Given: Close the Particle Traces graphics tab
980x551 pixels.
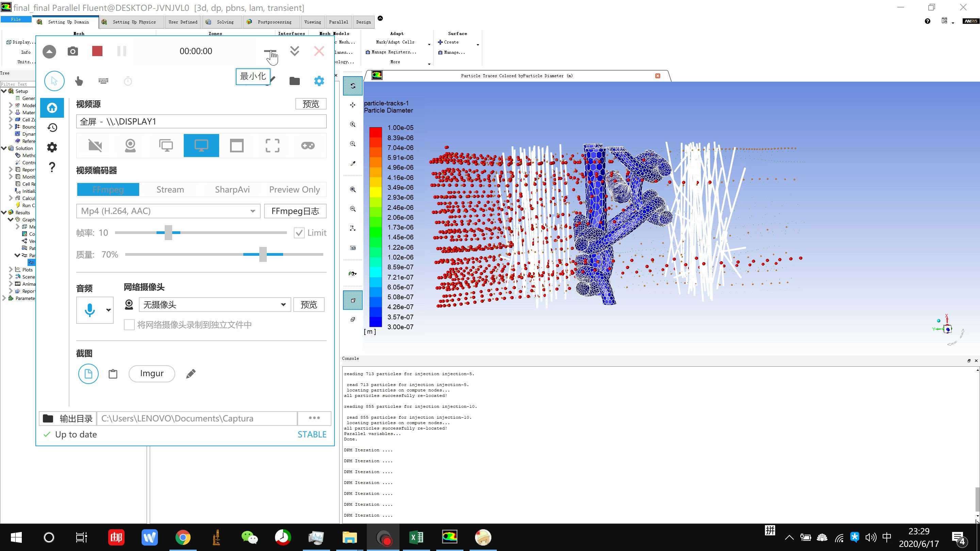Looking at the screenshot, I should click(x=658, y=76).
